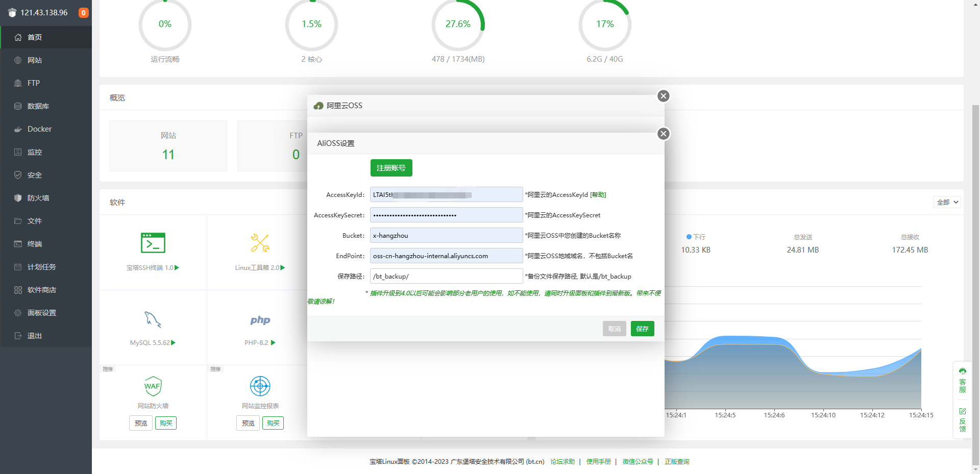Open the 全部 traffic dropdown
The height and width of the screenshot is (474, 980).
click(947, 202)
